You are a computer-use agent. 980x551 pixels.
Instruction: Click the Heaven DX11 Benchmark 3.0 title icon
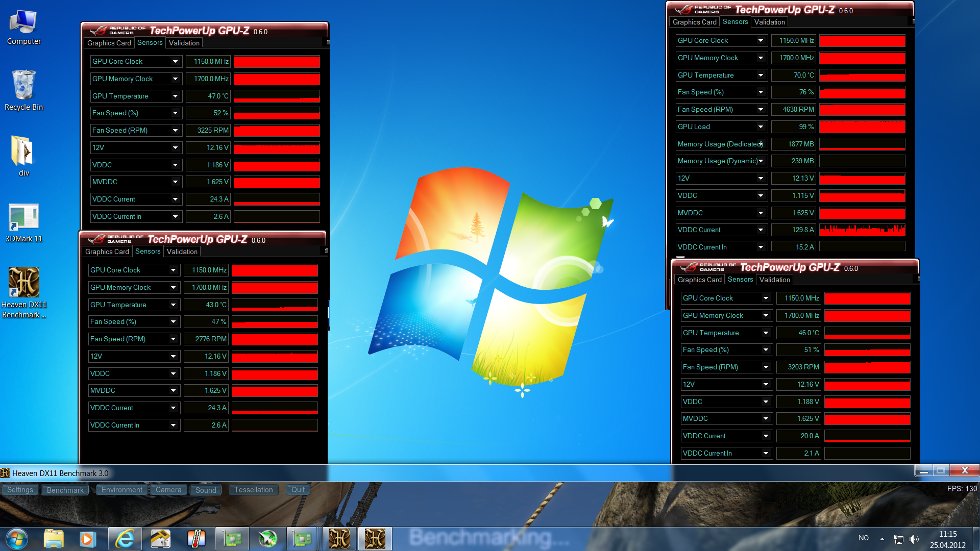[x=5, y=473]
